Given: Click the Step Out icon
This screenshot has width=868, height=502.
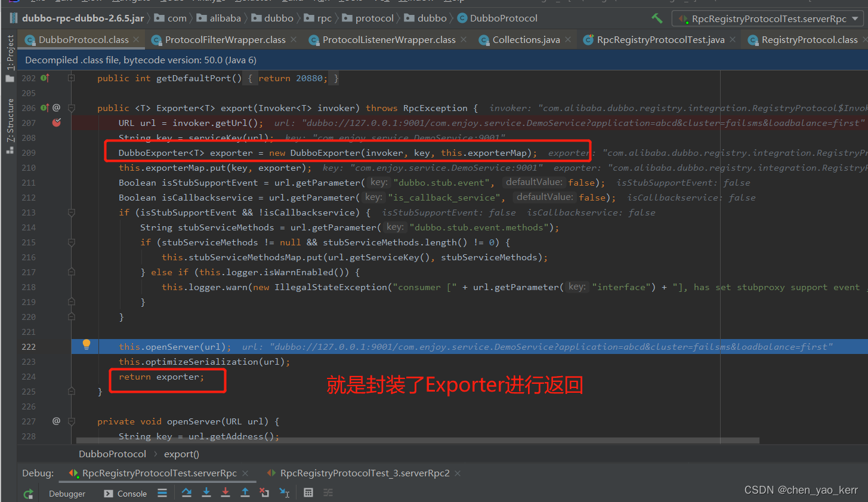Looking at the screenshot, I should coord(245,492).
